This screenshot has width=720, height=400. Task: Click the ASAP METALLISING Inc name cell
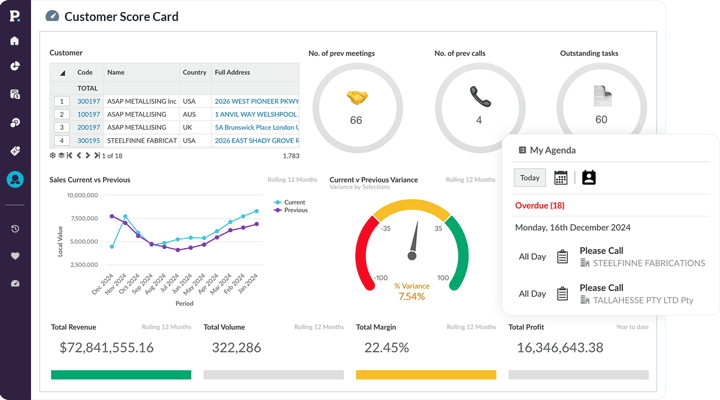[141, 101]
